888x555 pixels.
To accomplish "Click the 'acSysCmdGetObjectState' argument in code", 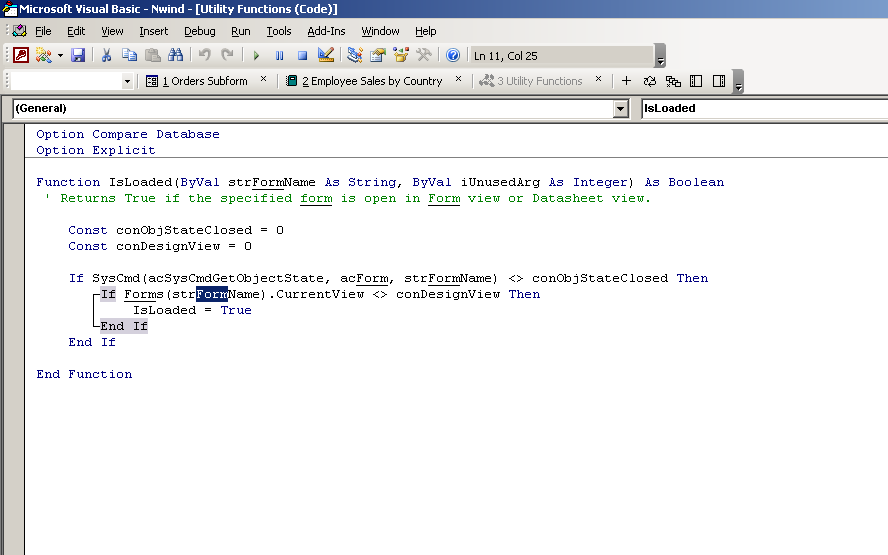I will 236,278.
